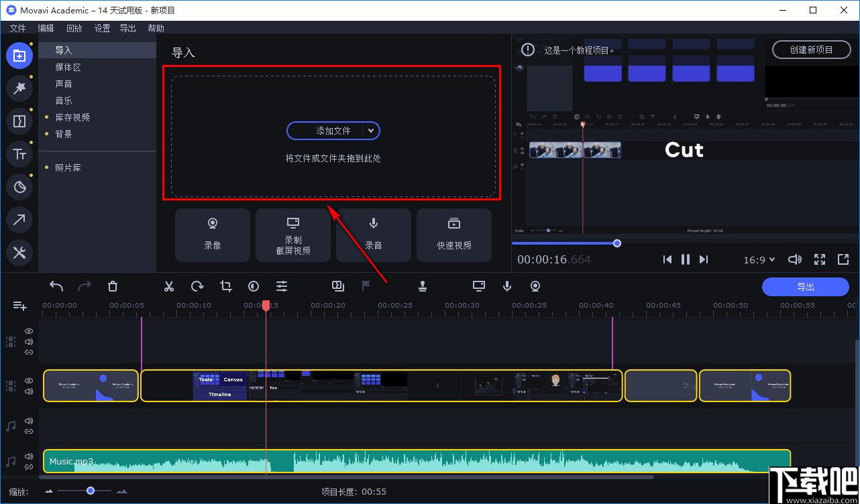Open color adjustments icon in toolbar

point(254,286)
